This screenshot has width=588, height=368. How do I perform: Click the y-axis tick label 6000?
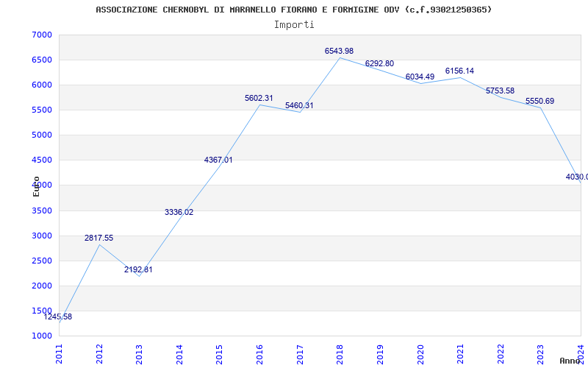point(42,85)
